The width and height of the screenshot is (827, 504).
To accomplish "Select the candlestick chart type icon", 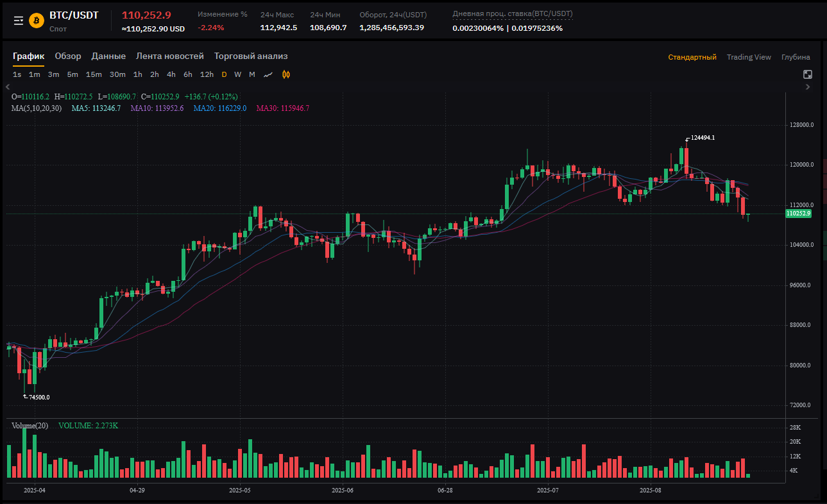I will point(286,74).
